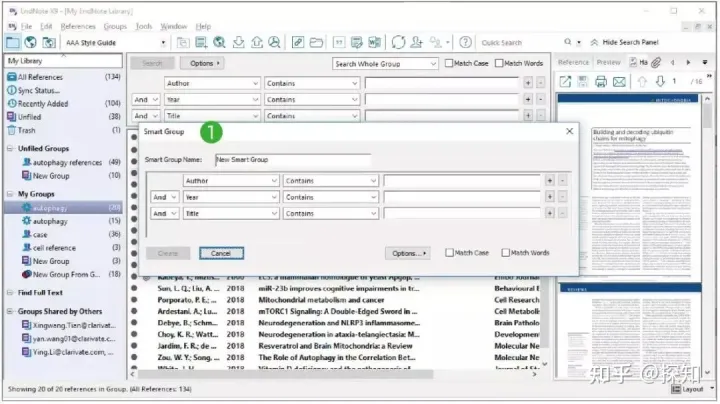The width and height of the screenshot is (720, 404).
Task: Click the Insert Citation quote icon
Action: coord(339,43)
